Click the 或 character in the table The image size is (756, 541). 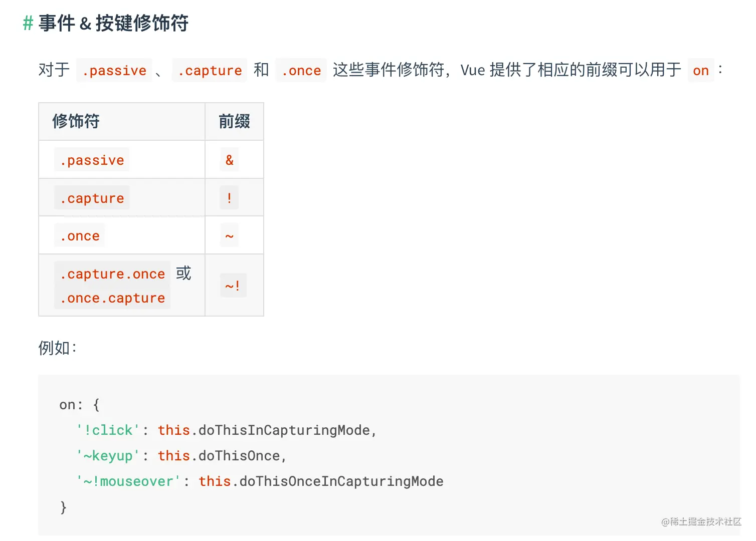pyautogui.click(x=183, y=274)
